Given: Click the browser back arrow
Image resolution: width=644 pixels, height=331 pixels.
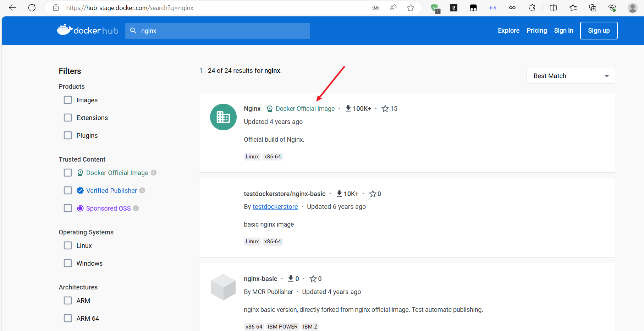Looking at the screenshot, I should pyautogui.click(x=12, y=8).
